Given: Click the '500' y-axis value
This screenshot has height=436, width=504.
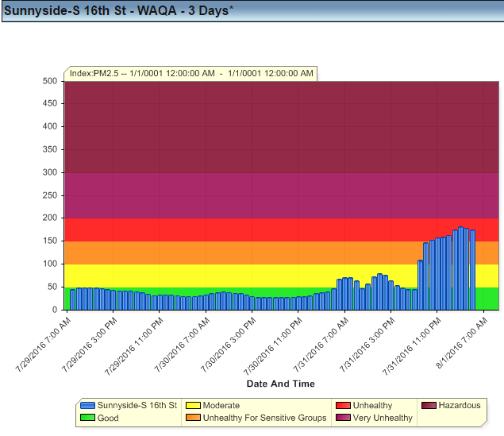Looking at the screenshot, I should (50, 81).
